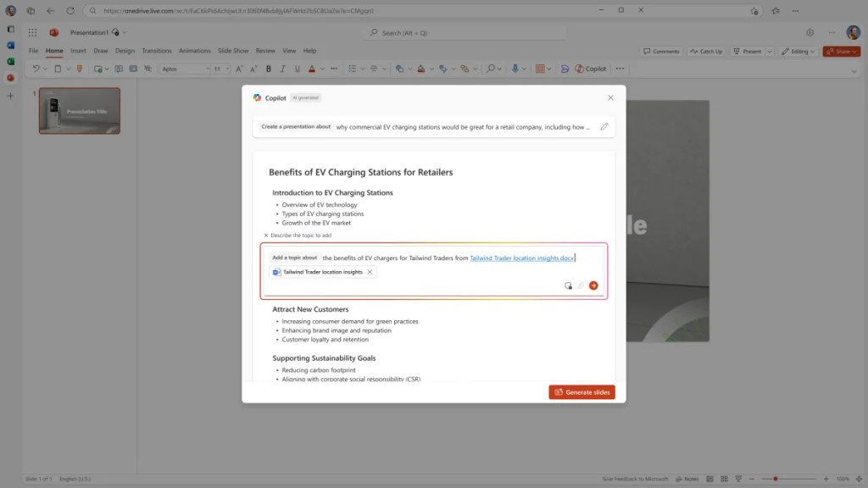Click the pencil icon to edit the prompt

click(x=604, y=125)
